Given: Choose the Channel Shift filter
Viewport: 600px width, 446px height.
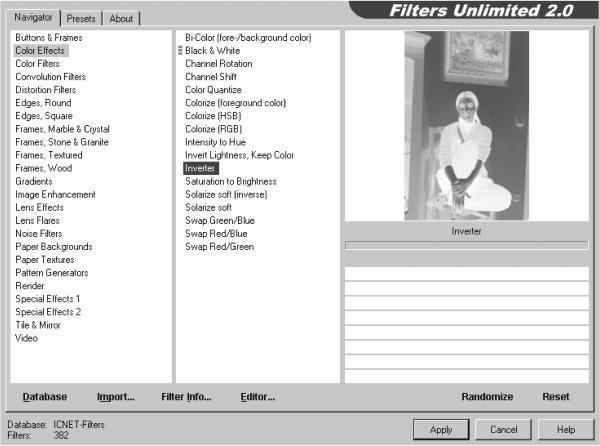Looking at the screenshot, I should [x=211, y=77].
